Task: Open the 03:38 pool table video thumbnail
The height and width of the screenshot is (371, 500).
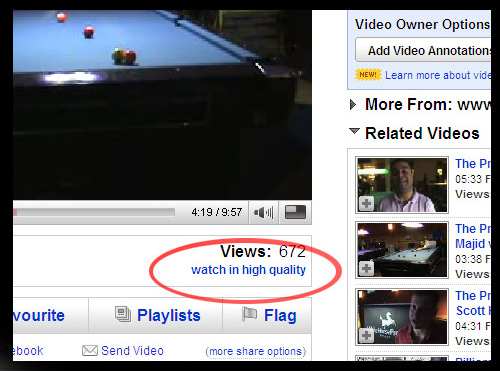Action: point(402,250)
